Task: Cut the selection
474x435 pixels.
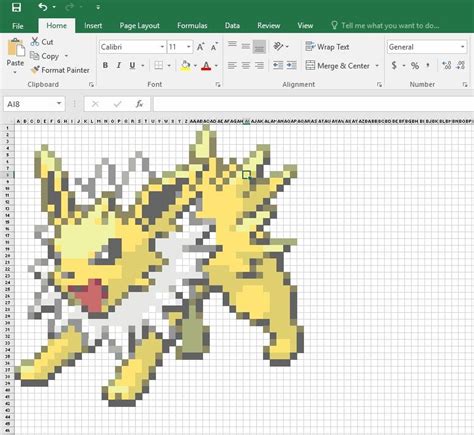Action: coord(42,42)
